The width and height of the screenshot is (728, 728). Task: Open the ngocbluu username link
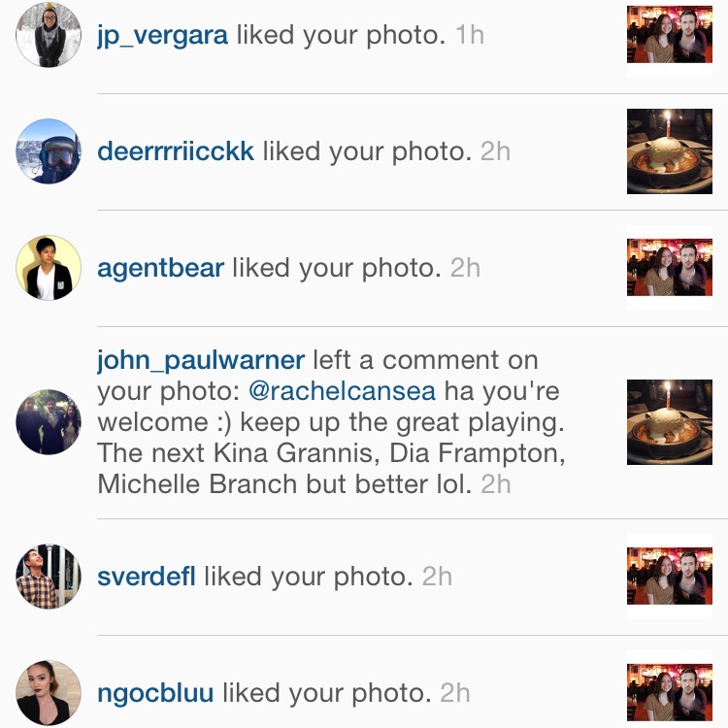pyautogui.click(x=155, y=694)
